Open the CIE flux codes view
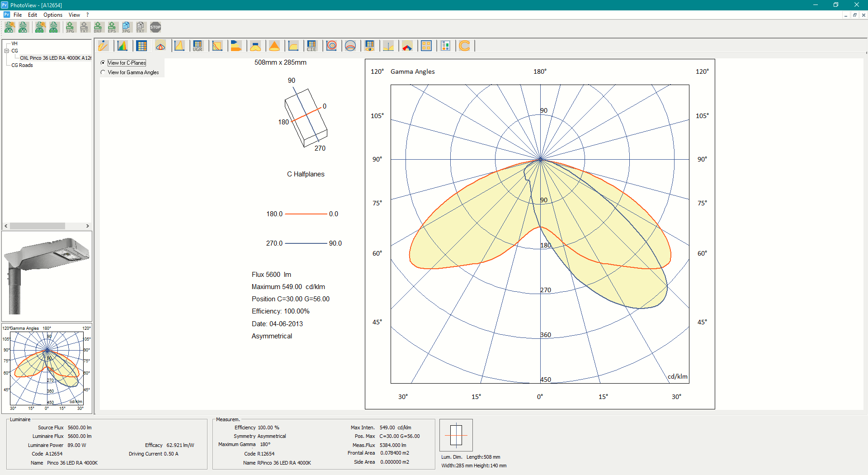 coord(312,45)
